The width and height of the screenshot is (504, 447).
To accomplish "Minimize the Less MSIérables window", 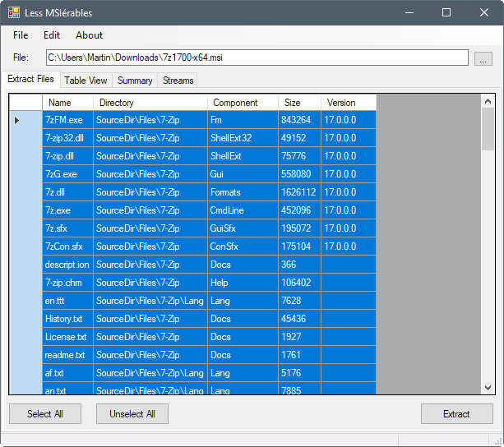I will pos(409,13).
